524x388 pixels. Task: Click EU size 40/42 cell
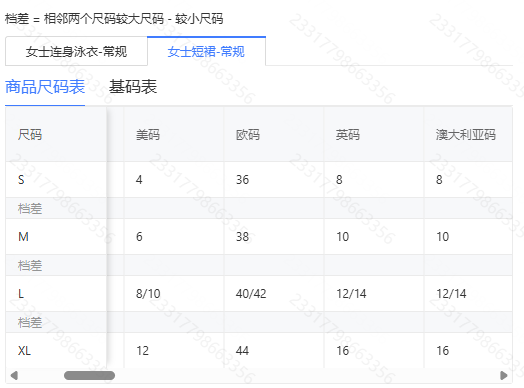point(274,293)
